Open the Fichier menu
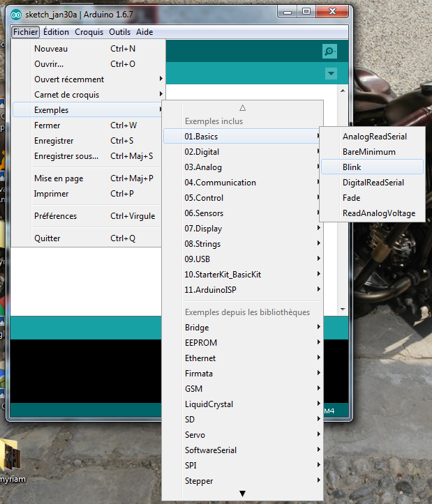This screenshot has height=504, width=432. tap(25, 32)
